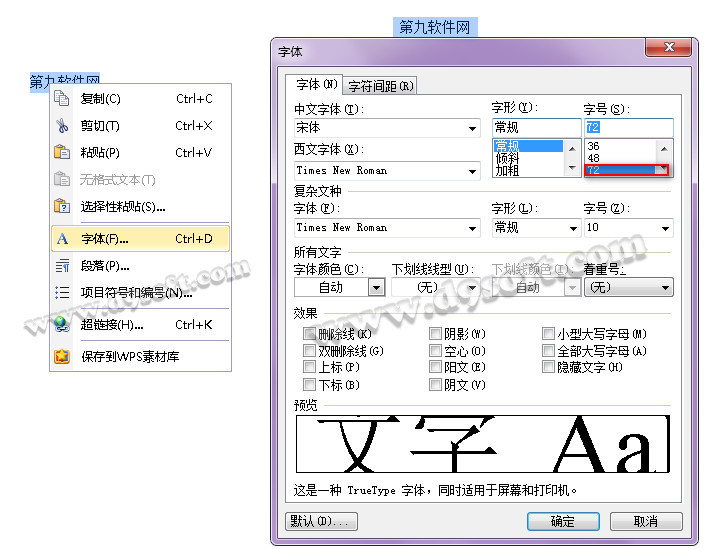Select 常规 in the 字形 list

pos(528,146)
